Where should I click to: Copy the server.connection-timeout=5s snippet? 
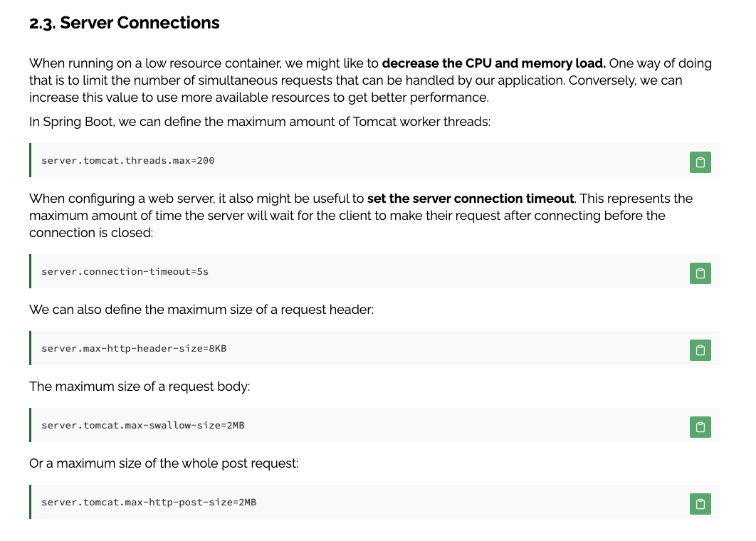[700, 273]
